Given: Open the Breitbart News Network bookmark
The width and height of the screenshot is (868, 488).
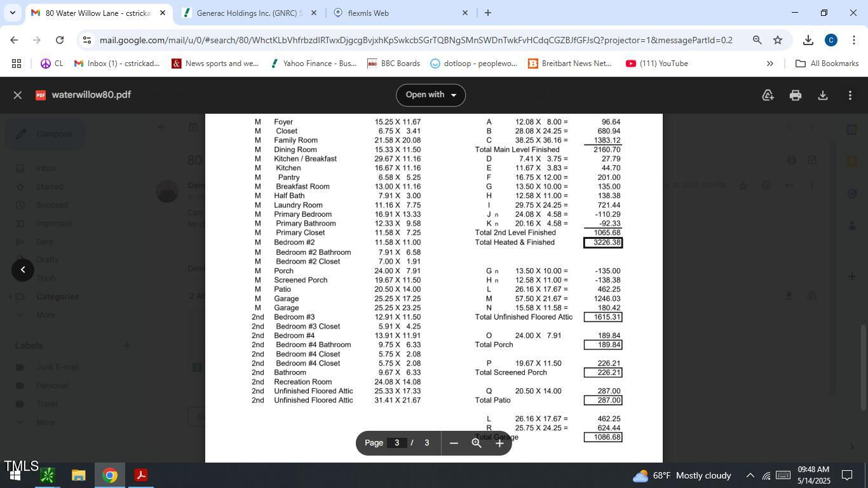Looking at the screenshot, I should (570, 64).
